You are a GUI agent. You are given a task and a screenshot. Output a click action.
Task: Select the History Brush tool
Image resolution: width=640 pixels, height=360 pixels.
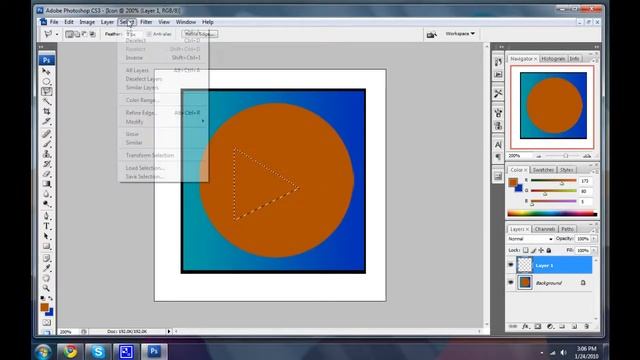[x=47, y=164]
